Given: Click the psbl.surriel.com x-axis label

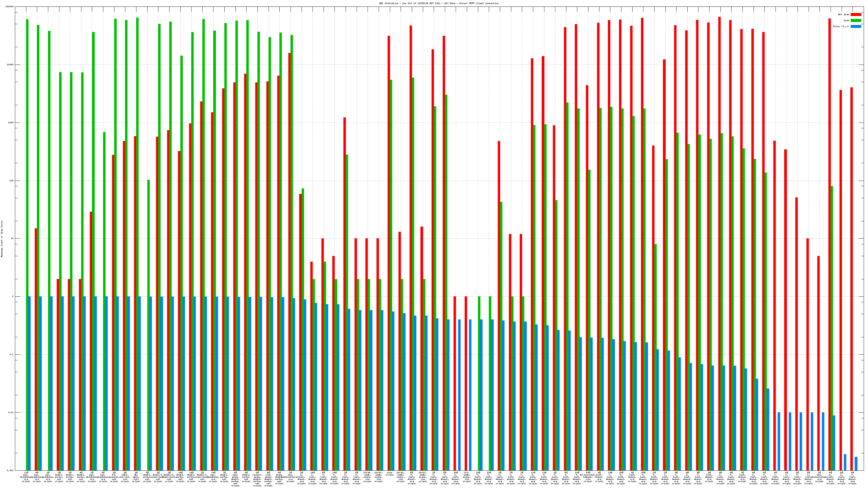Looking at the screenshot, I should [x=125, y=477].
